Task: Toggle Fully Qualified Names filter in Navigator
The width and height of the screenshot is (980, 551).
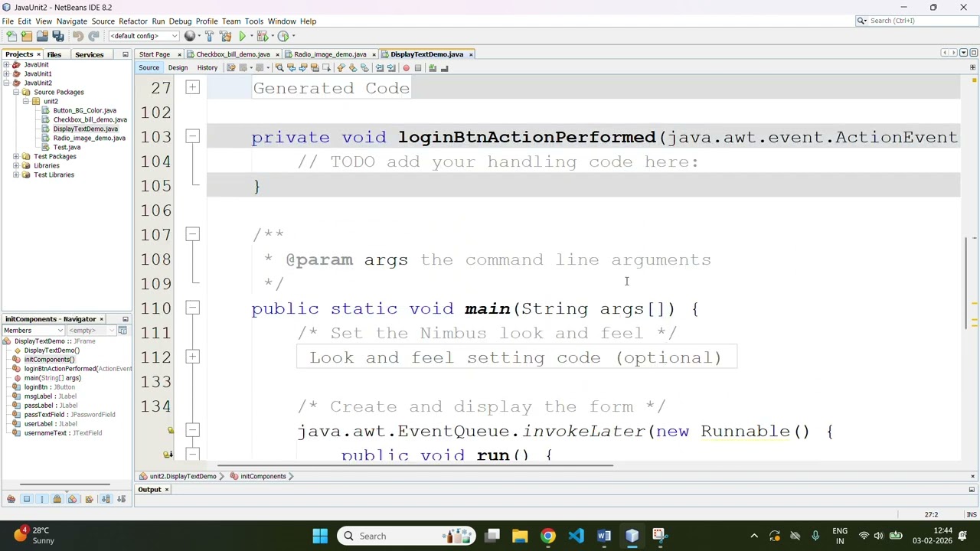Action: 89,499
